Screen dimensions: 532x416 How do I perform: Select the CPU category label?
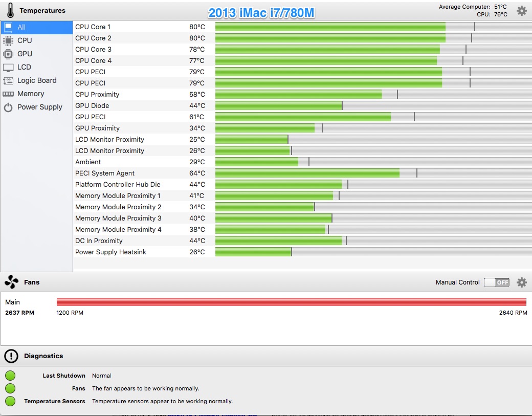tap(25, 40)
